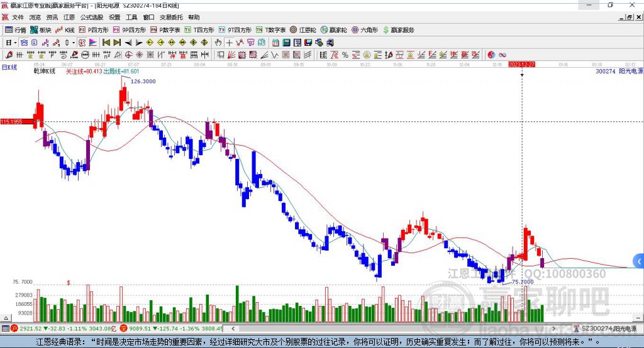Screen dimensions: 644x348
Task: Switch to the K线 chart view
Action: 65,30
